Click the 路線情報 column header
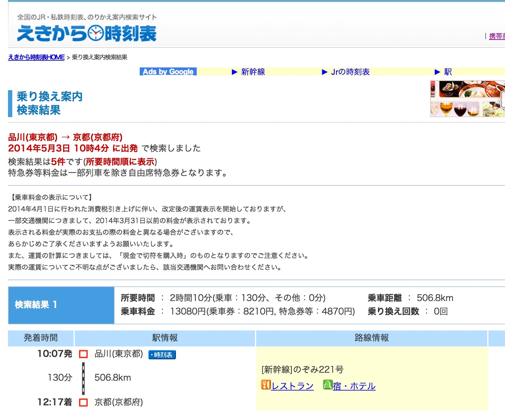 [x=372, y=338]
